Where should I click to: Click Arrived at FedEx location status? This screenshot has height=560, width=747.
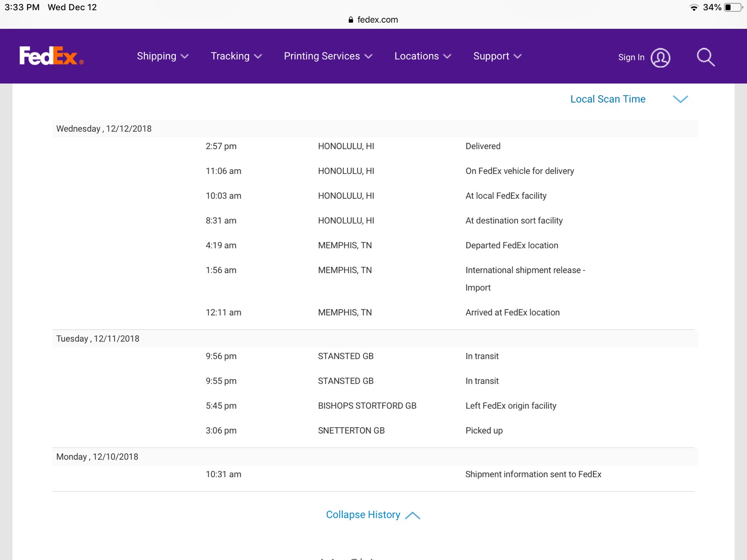click(x=513, y=312)
